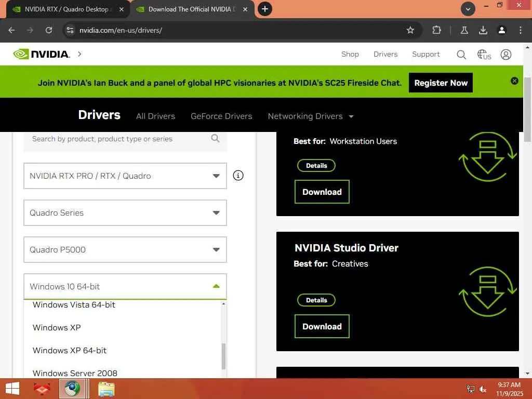Go back to the previous page
Screen dimensions: 532x399
click(11, 30)
